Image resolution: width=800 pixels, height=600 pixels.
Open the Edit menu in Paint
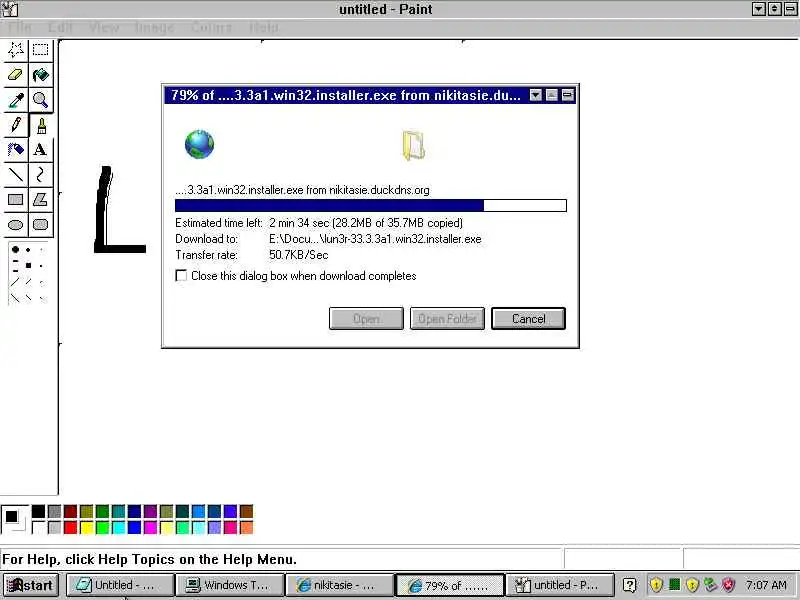coord(60,28)
